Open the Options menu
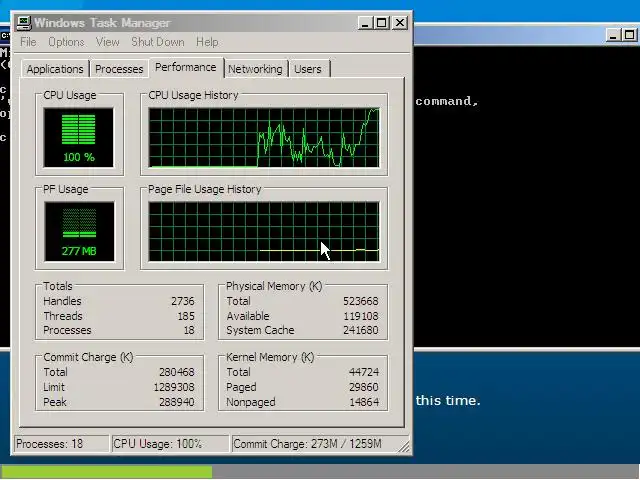The height and width of the screenshot is (480, 640). tap(66, 42)
